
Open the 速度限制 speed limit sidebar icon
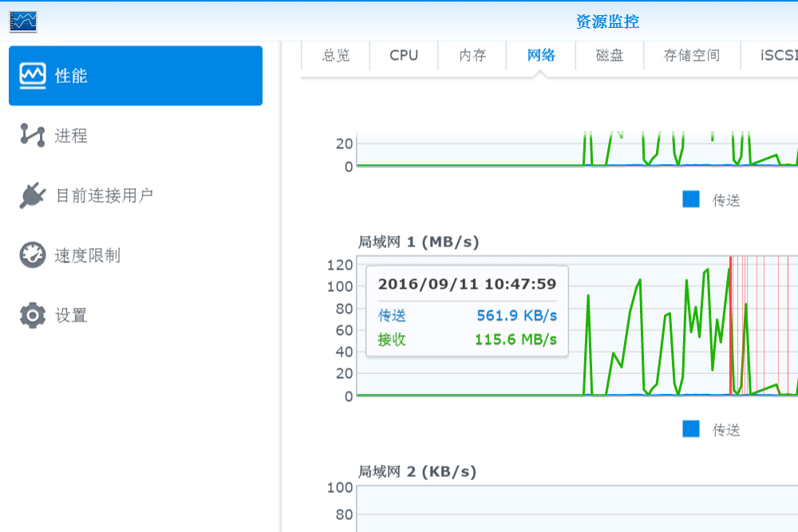click(x=31, y=255)
